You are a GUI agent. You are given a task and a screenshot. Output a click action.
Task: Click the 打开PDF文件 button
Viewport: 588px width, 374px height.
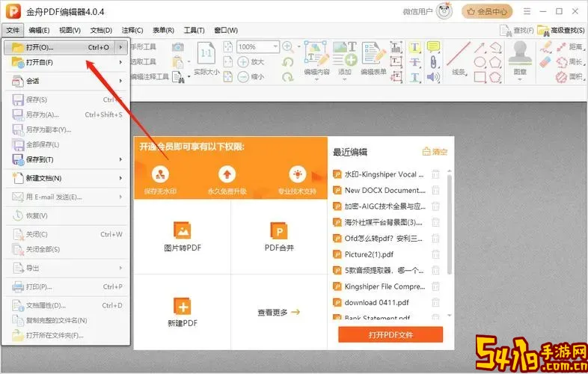(391, 334)
